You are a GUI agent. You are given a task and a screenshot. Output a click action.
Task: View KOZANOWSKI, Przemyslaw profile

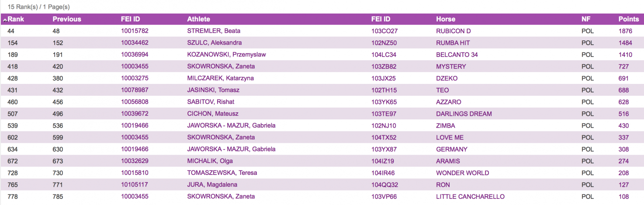pyautogui.click(x=226, y=55)
